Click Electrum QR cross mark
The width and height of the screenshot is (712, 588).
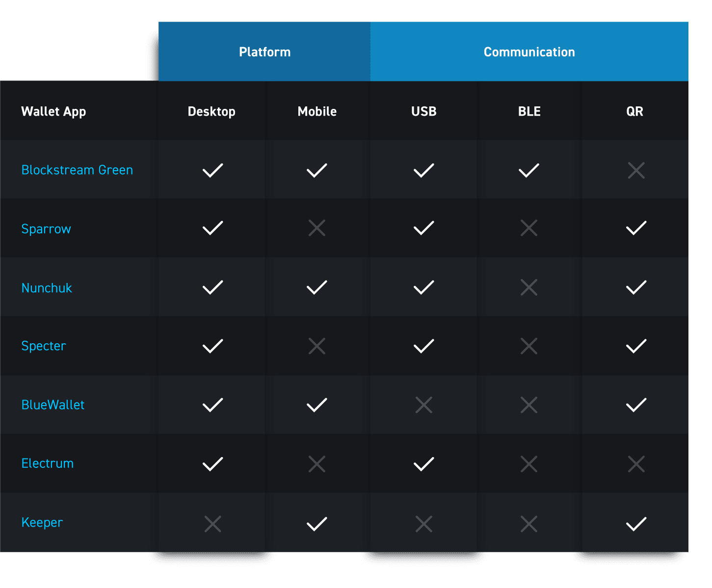coord(636,464)
